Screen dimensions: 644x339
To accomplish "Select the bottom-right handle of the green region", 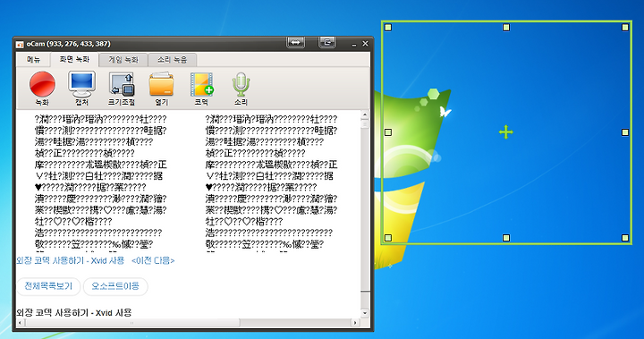I will (x=625, y=238).
